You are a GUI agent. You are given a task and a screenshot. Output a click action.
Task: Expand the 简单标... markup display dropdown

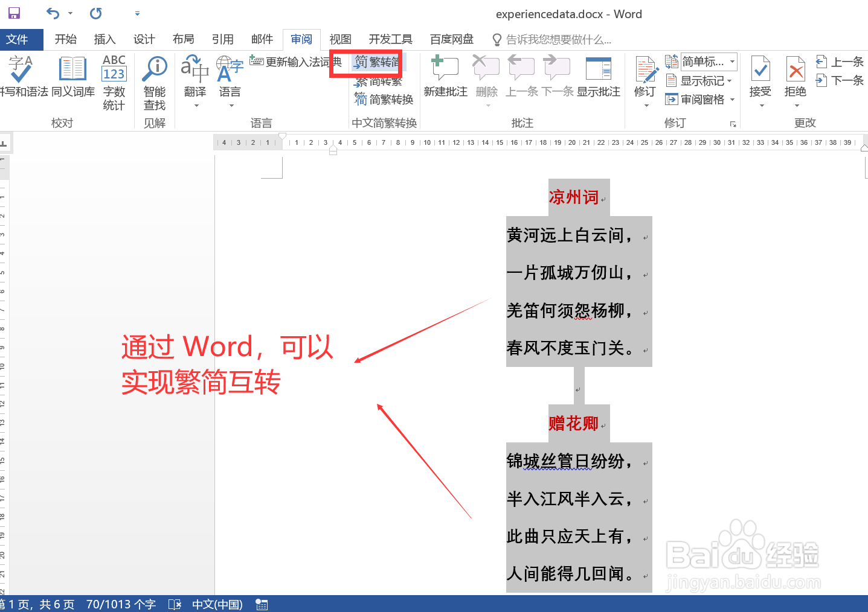[x=731, y=61]
